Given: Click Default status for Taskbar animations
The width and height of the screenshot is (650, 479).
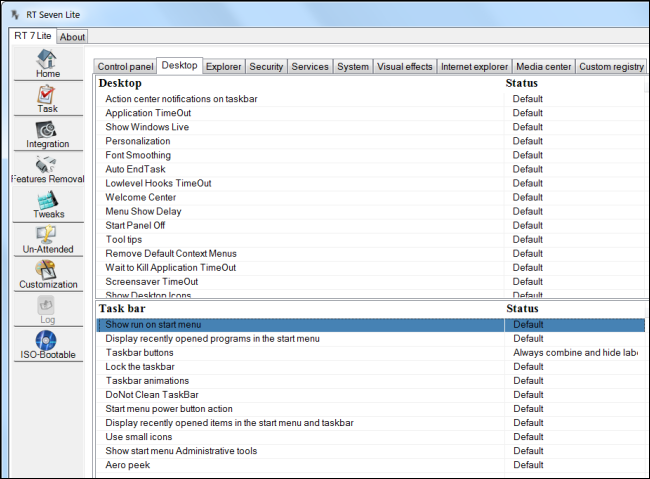Looking at the screenshot, I should [528, 381].
